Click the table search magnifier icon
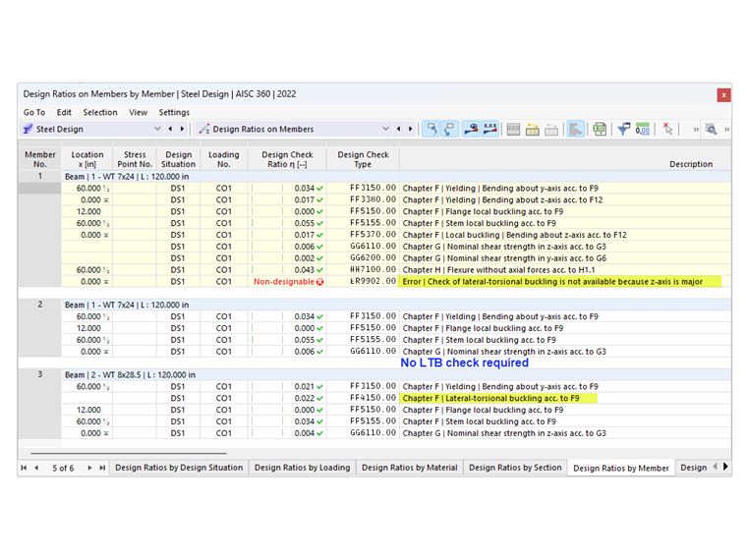Image resolution: width=747 pixels, height=560 pixels. coord(712,129)
